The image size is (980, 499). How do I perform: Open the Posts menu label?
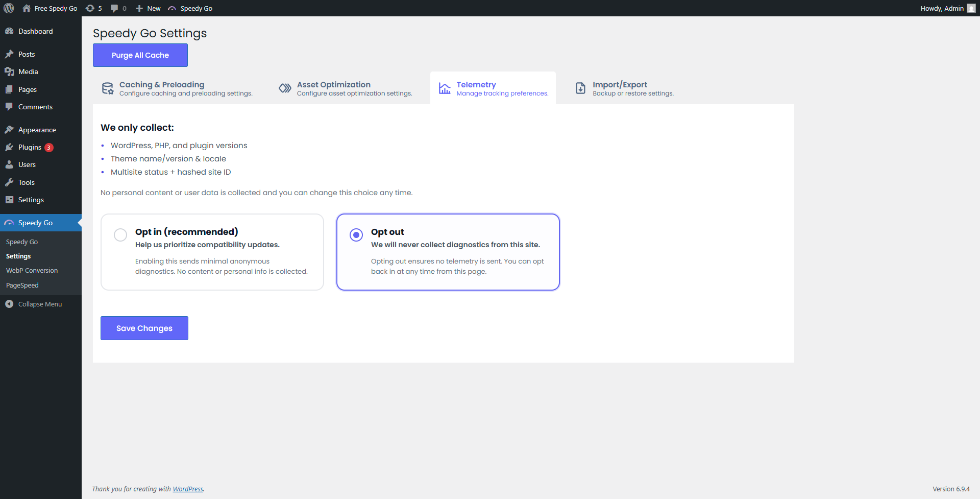coord(27,54)
